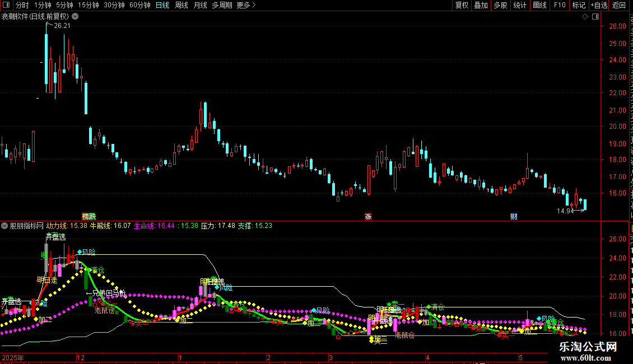
Task: Open the 股朋指标网 indicator dropdown arrow
Action: pyautogui.click(x=4, y=226)
